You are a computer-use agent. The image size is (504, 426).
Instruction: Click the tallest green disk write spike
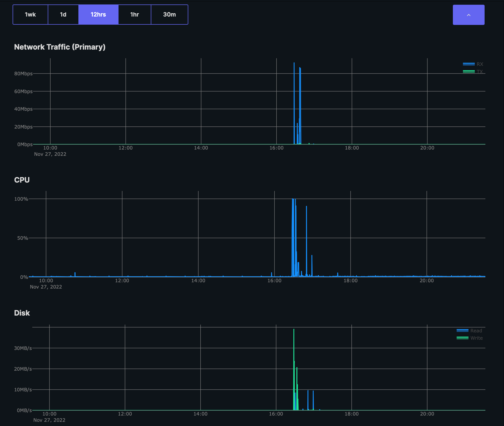coord(294,341)
